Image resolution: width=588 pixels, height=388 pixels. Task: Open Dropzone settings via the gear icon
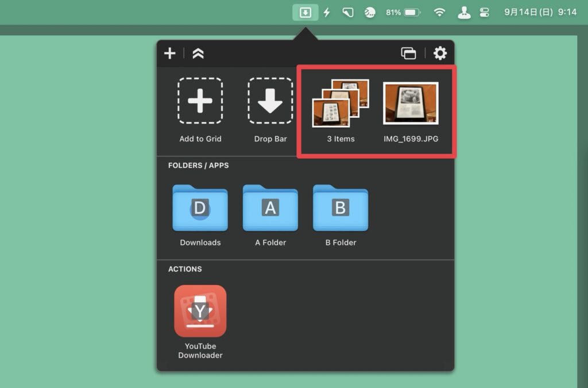[x=440, y=53]
